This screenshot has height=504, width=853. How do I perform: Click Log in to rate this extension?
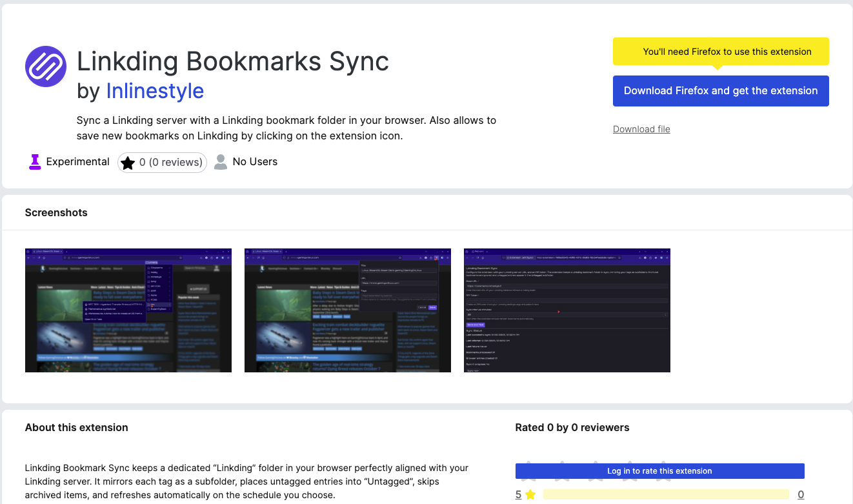659,471
